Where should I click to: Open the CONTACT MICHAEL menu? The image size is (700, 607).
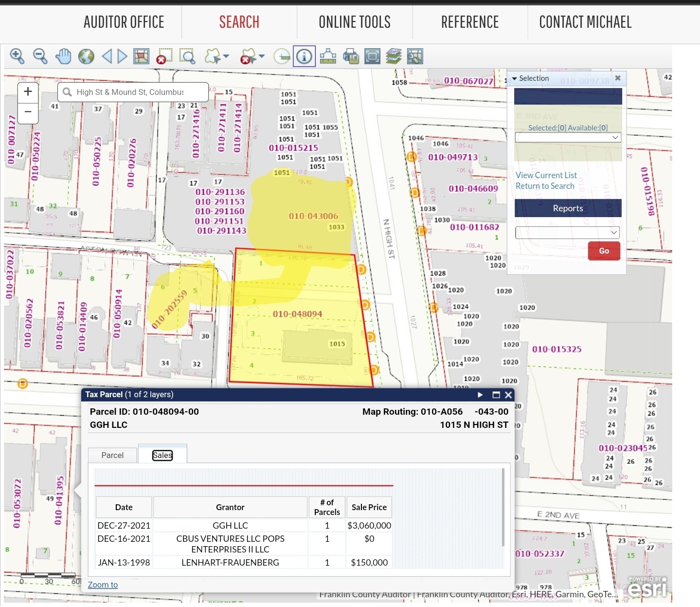pos(585,22)
